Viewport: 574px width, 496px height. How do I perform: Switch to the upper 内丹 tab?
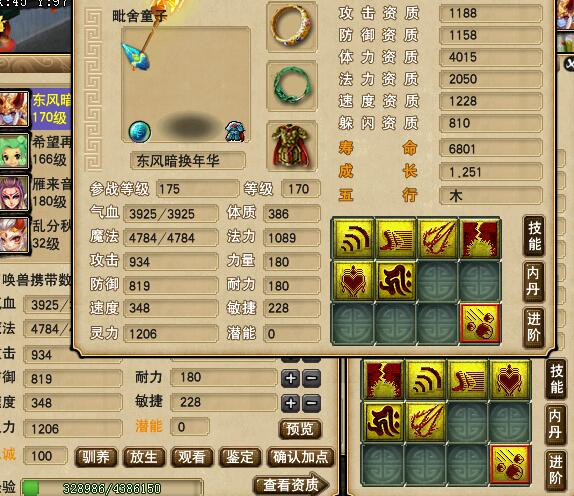(x=534, y=281)
